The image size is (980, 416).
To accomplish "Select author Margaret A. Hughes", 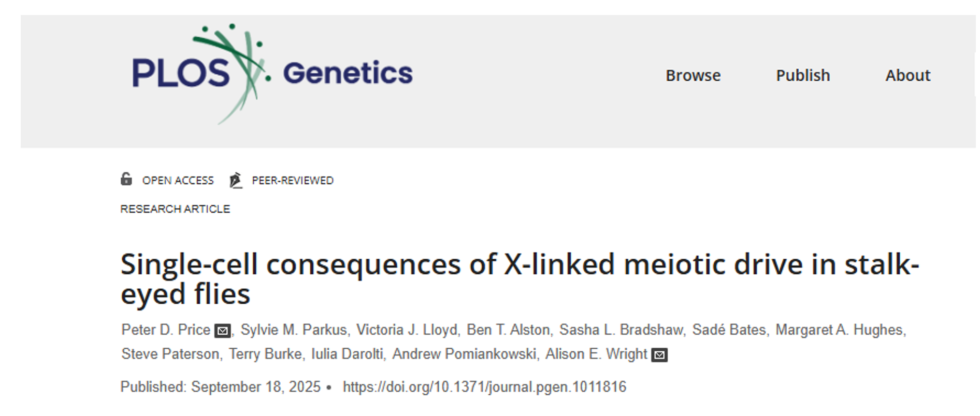I will pos(839,330).
